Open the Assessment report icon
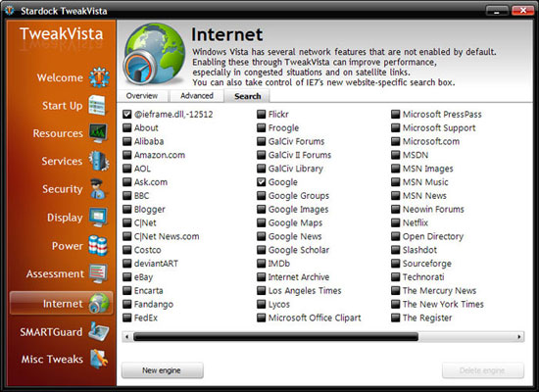This screenshot has width=539, height=392. click(x=98, y=273)
